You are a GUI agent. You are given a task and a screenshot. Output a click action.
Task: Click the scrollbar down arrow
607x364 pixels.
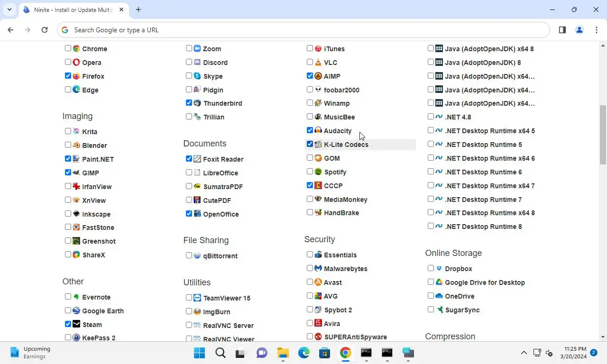pyautogui.click(x=603, y=337)
